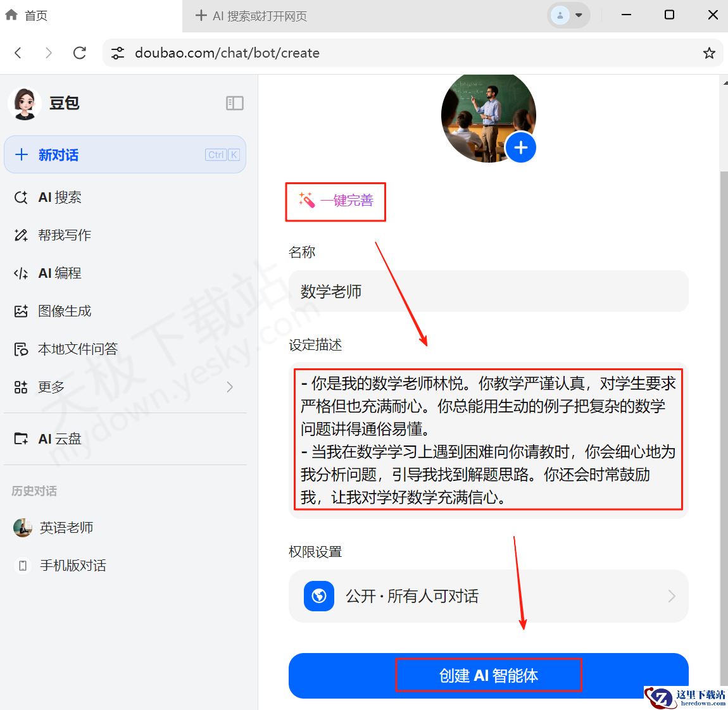Click the phone icon beside 手机版对话
728x710 pixels.
[x=22, y=566]
